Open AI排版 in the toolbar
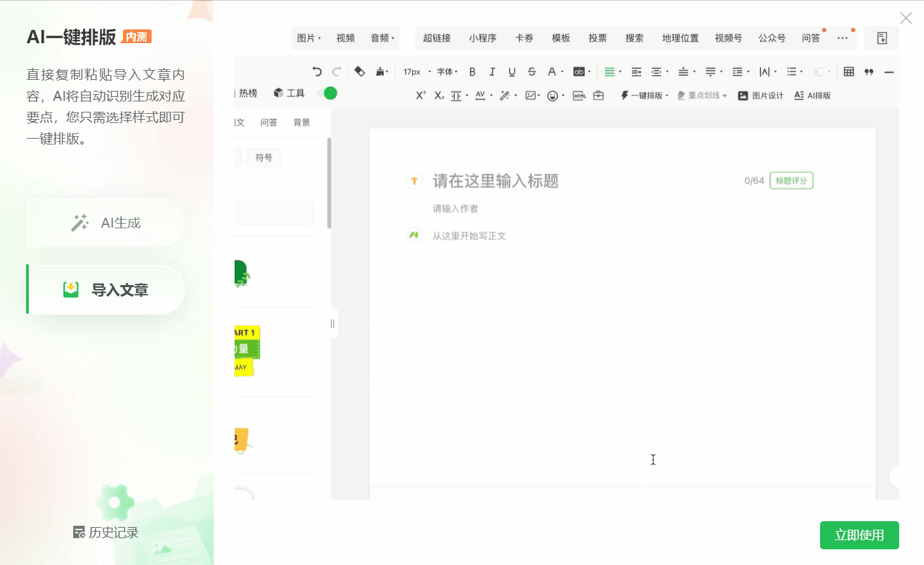The image size is (924, 565). coord(812,95)
